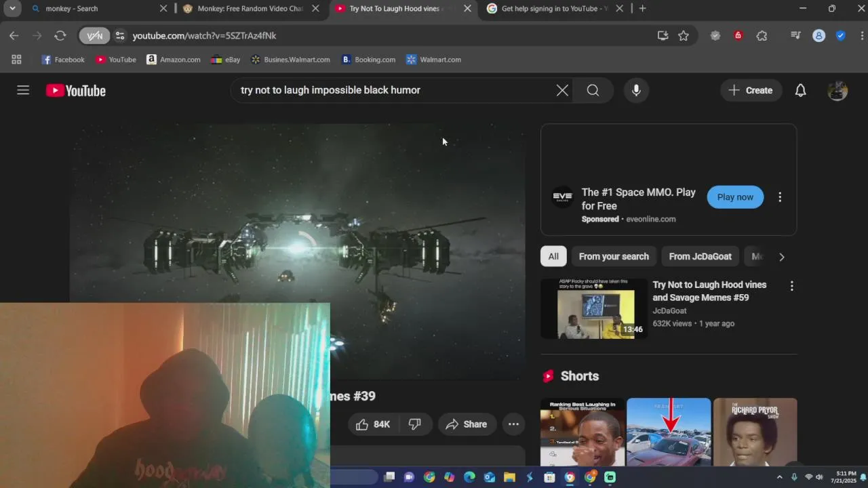Open the browser profile icon
Screen dimensions: 868x488
[x=819, y=35]
